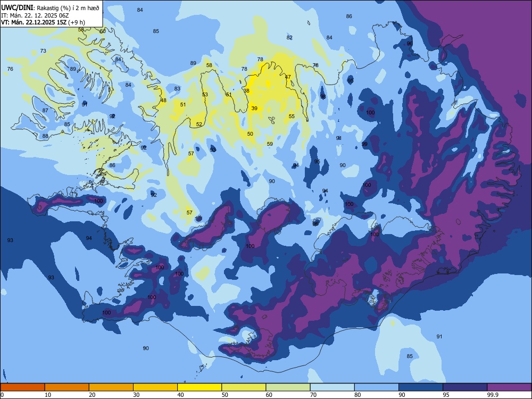Select the map value '39' in the yellow area
This screenshot has width=532, height=399.
[254, 108]
